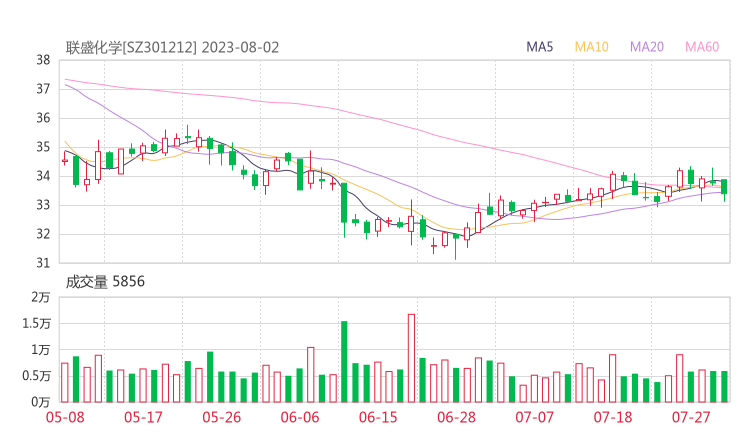Click the MA10 legend label
Image resolution: width=740 pixels, height=440 pixels.
(591, 47)
